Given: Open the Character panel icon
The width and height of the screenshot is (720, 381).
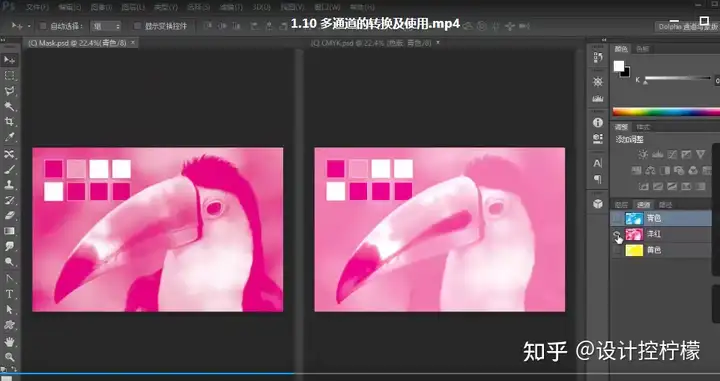Looking at the screenshot, I should pos(598,163).
